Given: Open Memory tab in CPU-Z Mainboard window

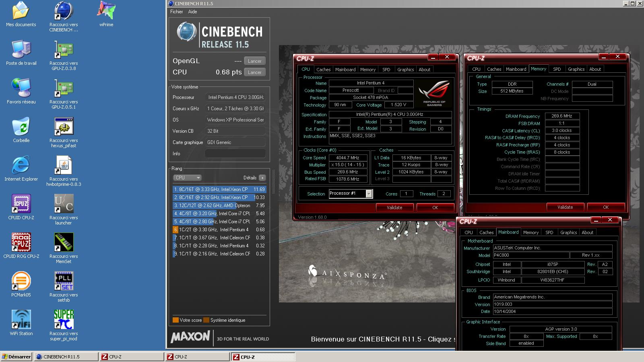Looking at the screenshot, I should pyautogui.click(x=530, y=232).
